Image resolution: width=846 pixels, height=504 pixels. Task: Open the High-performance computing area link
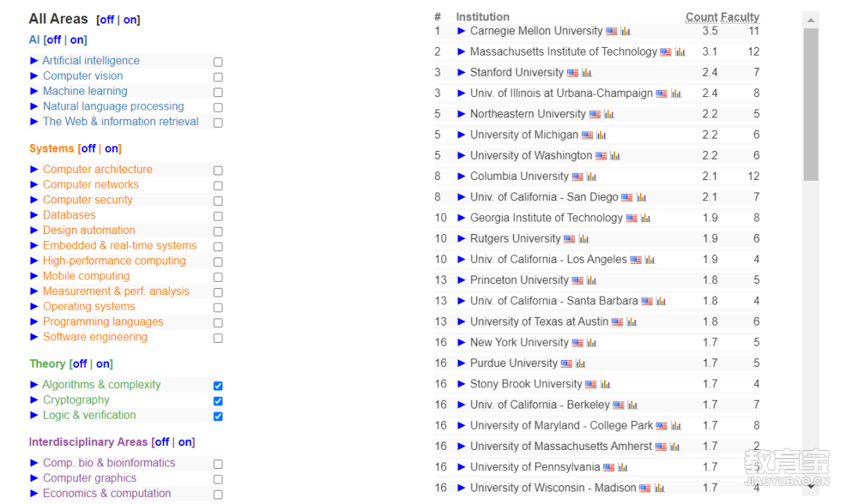(114, 261)
